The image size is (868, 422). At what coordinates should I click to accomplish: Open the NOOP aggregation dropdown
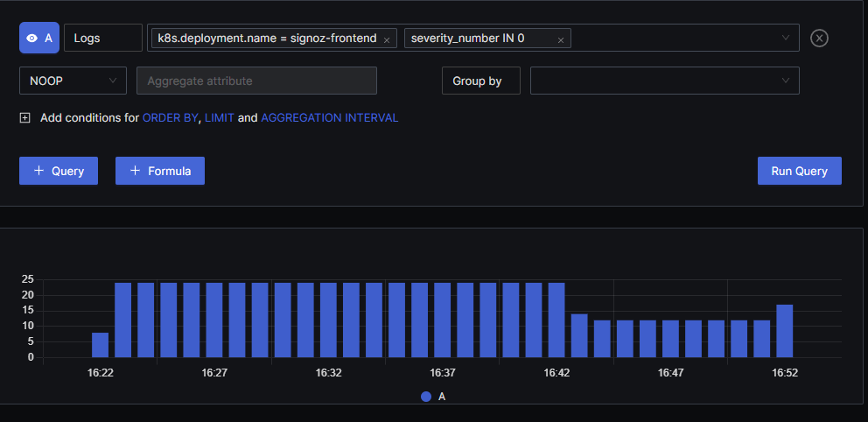click(x=73, y=81)
